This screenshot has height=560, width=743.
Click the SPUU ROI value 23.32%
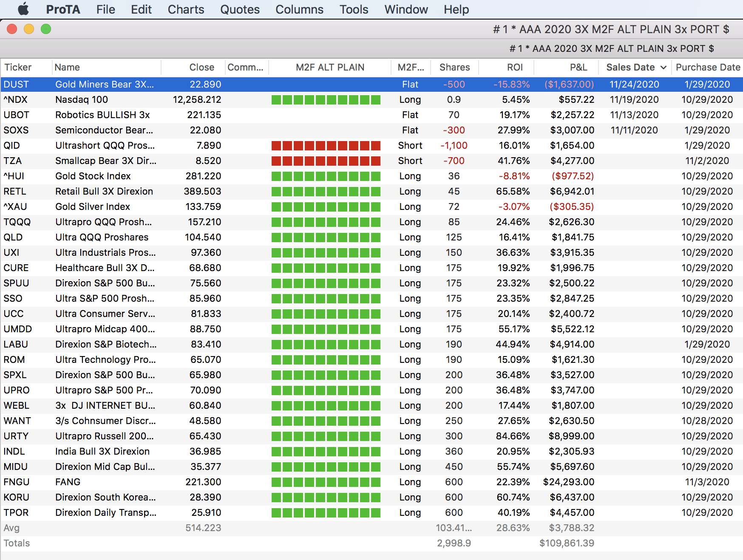click(x=513, y=283)
